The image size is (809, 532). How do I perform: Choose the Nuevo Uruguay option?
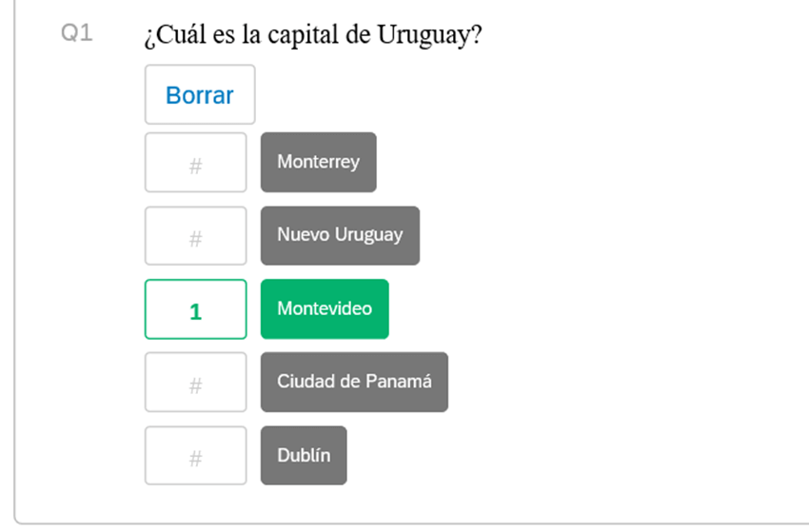click(x=340, y=235)
